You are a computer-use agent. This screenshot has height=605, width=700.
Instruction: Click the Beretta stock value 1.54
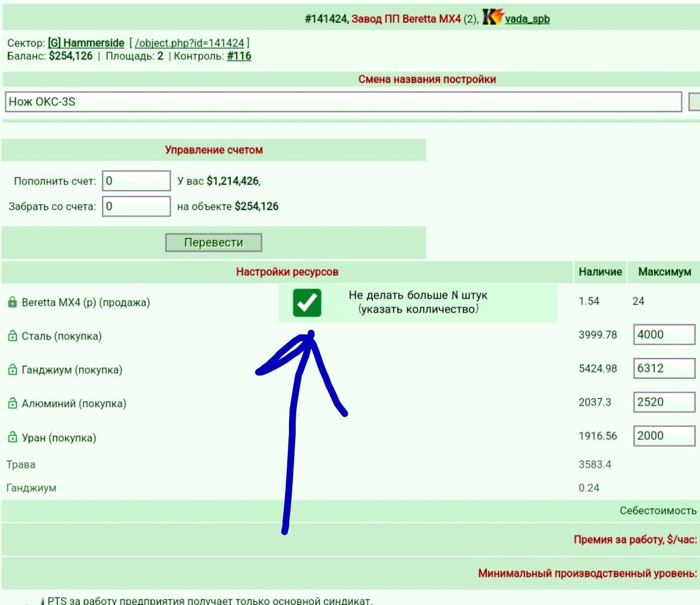pyautogui.click(x=589, y=301)
